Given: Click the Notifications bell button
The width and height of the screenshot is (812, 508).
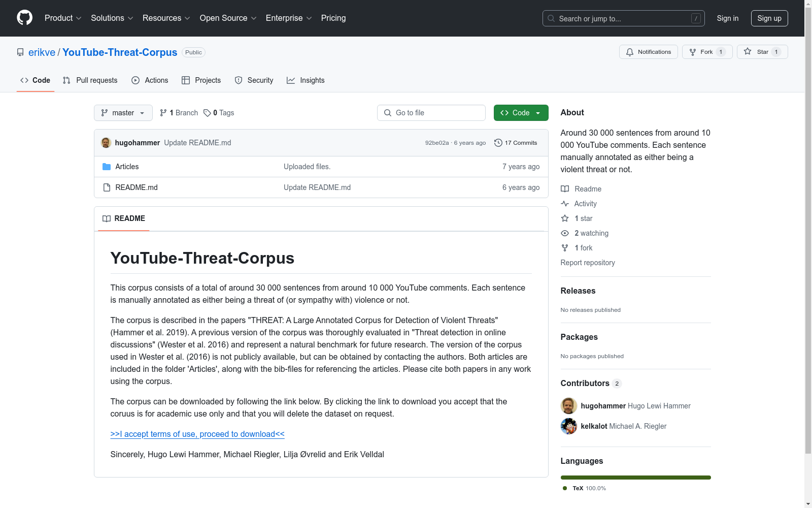Looking at the screenshot, I should click(x=649, y=52).
